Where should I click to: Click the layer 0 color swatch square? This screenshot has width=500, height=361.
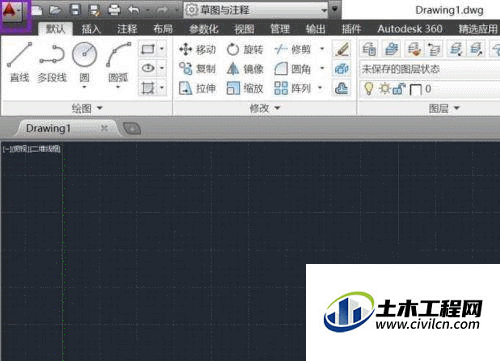[415, 89]
